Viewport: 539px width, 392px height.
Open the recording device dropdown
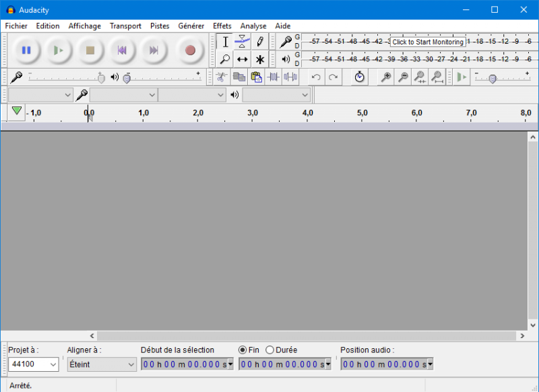[123, 95]
